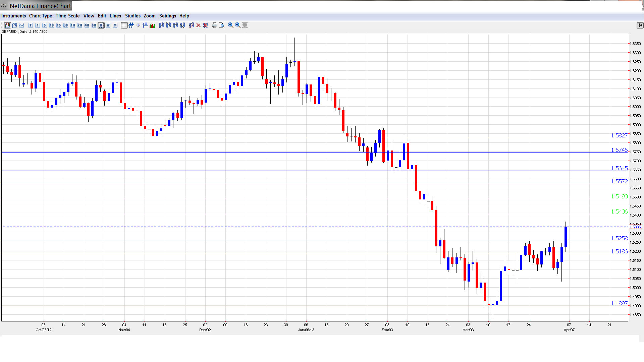
Task: Toggle the crosshair cursor button
Action: click(124, 25)
